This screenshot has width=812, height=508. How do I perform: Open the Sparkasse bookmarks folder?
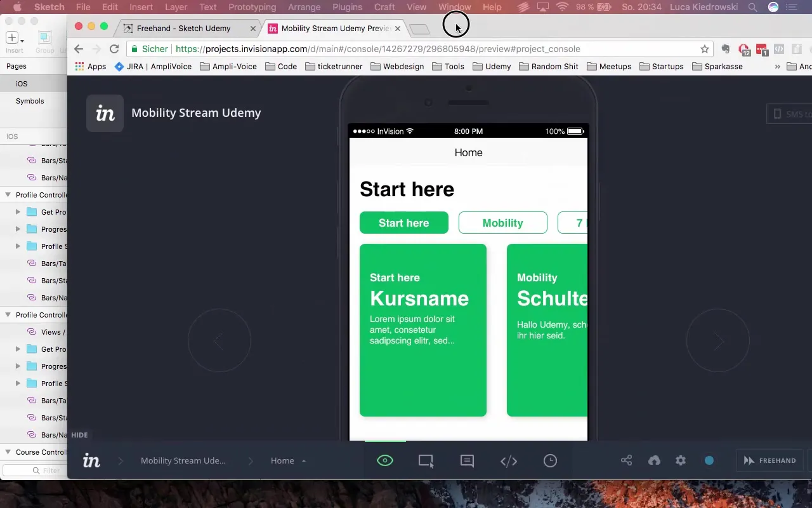tap(717, 66)
